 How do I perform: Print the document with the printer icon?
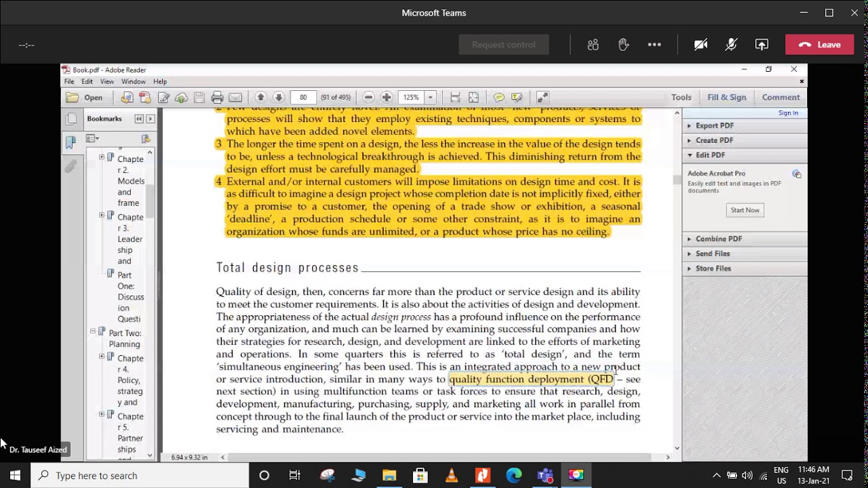point(217,98)
